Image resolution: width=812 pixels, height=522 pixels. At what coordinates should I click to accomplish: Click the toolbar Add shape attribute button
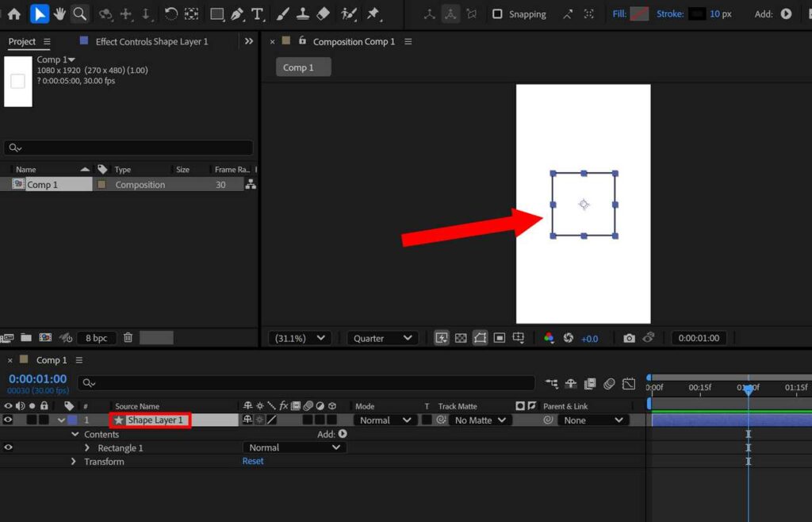coord(786,14)
